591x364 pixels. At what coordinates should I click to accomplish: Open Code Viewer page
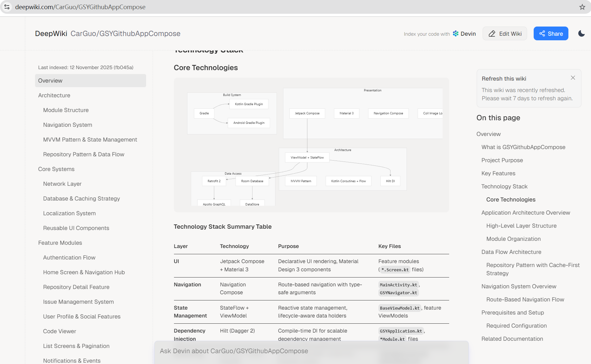coord(60,331)
